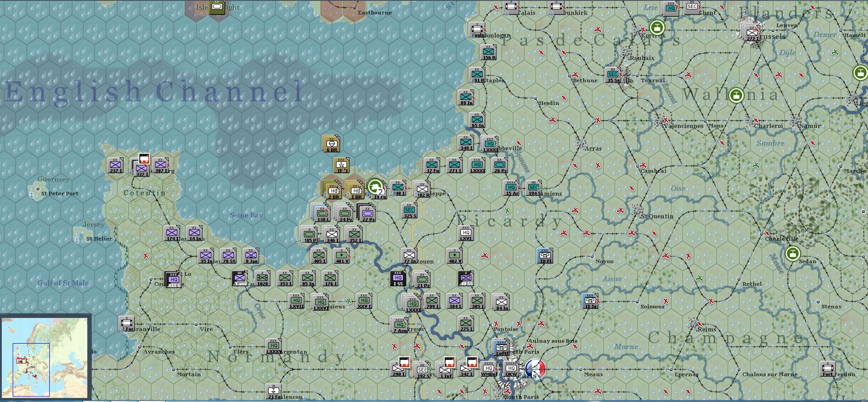This screenshot has height=402, width=868.
Task: Select the II Ja air unit counter
Action: point(590,301)
